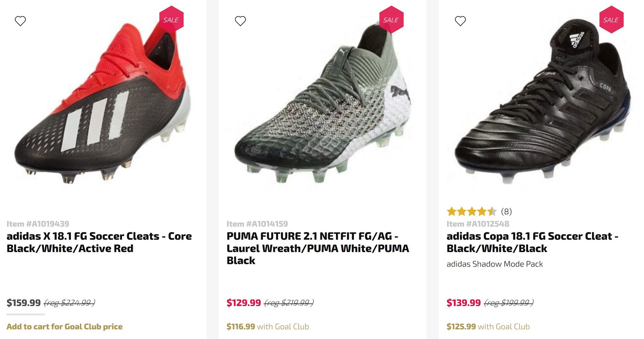Click SALE badge on adidas X 18.1
The height and width of the screenshot is (339, 644).
(x=171, y=20)
